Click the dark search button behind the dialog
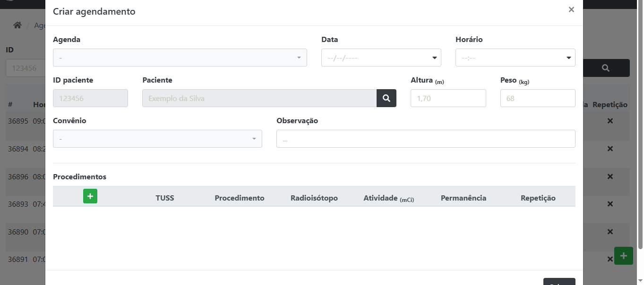Image resolution: width=644 pixels, height=285 pixels. (x=606, y=68)
